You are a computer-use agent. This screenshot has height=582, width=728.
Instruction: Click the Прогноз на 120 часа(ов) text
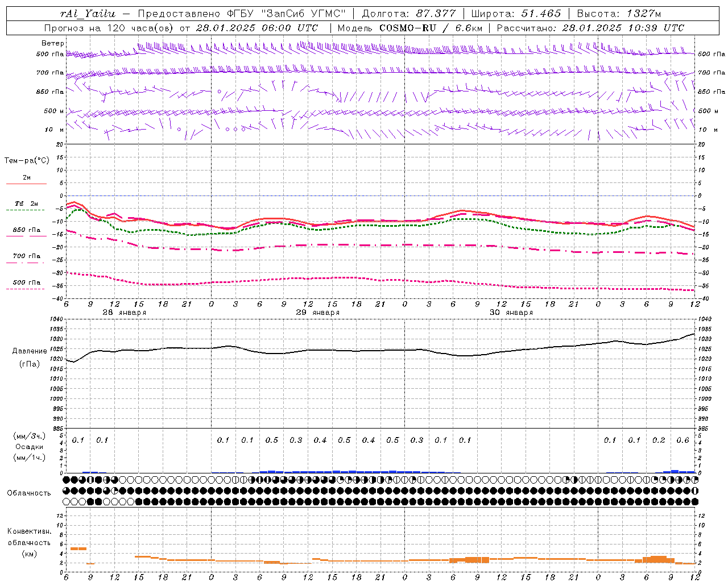click(x=109, y=28)
